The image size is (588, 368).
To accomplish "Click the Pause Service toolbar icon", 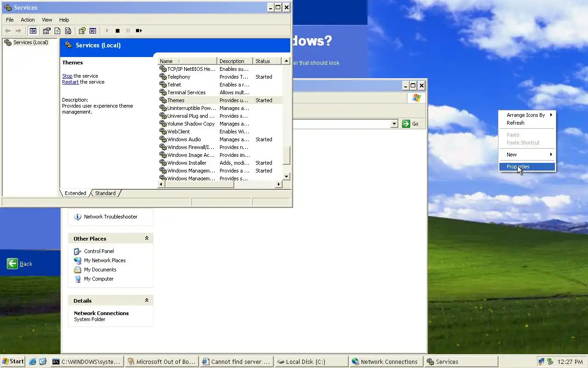I will click(x=128, y=31).
